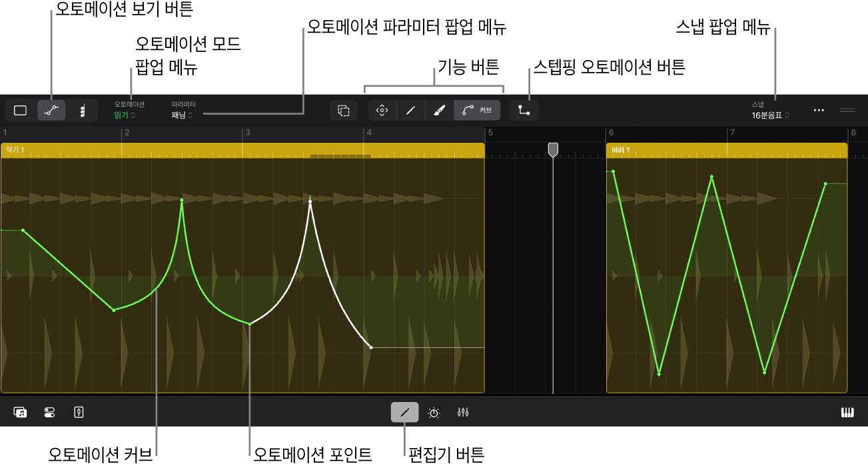
Task: Click bar 6 in the ruler
Action: coord(612,133)
